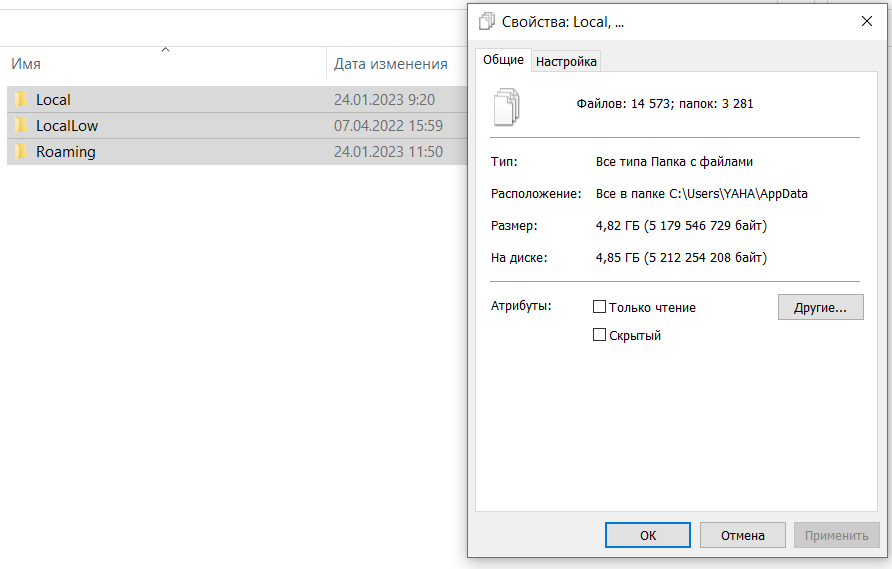Switch to the Настройка tab
The image size is (892, 569).
point(566,61)
